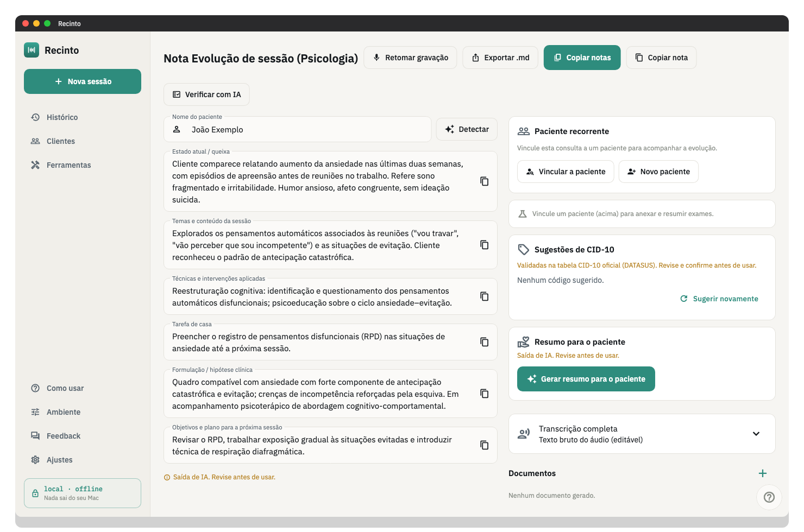Click Verificar com IA button
Viewport: 804px width, 532px height.
[x=206, y=94]
